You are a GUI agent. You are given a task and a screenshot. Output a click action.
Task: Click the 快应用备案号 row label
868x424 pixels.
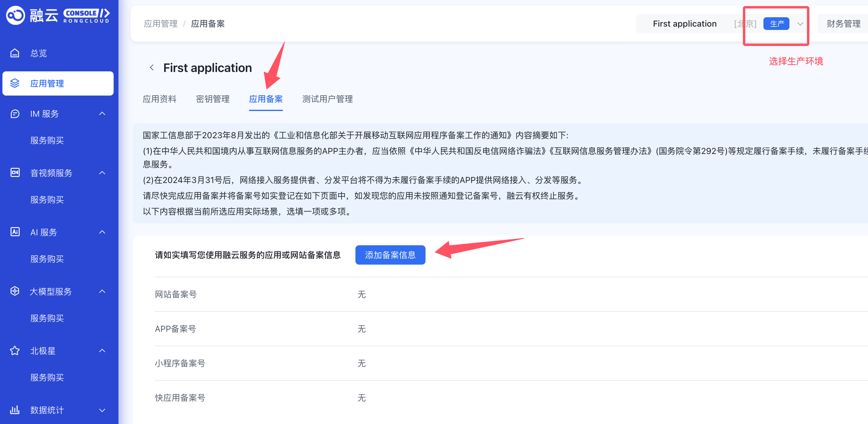click(180, 398)
